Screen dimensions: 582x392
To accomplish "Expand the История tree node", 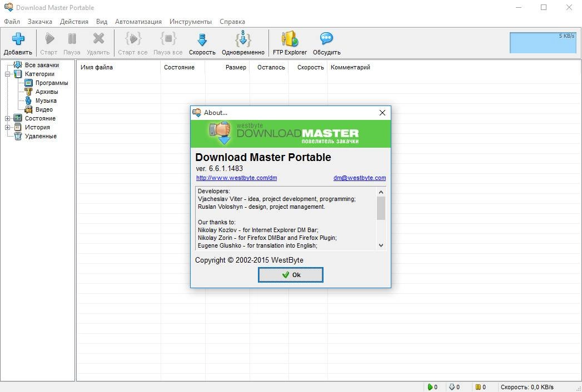I will point(7,128).
